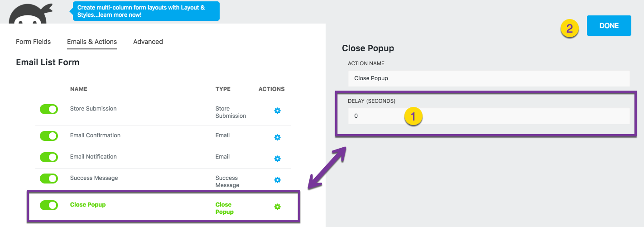Select the Close Popup row name

click(x=88, y=205)
